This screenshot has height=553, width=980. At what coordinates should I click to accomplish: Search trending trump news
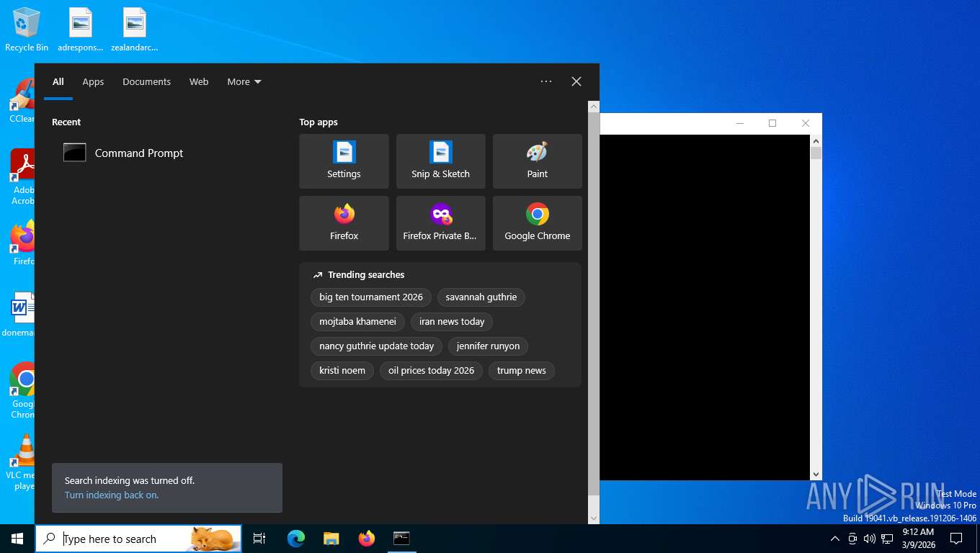tap(522, 371)
